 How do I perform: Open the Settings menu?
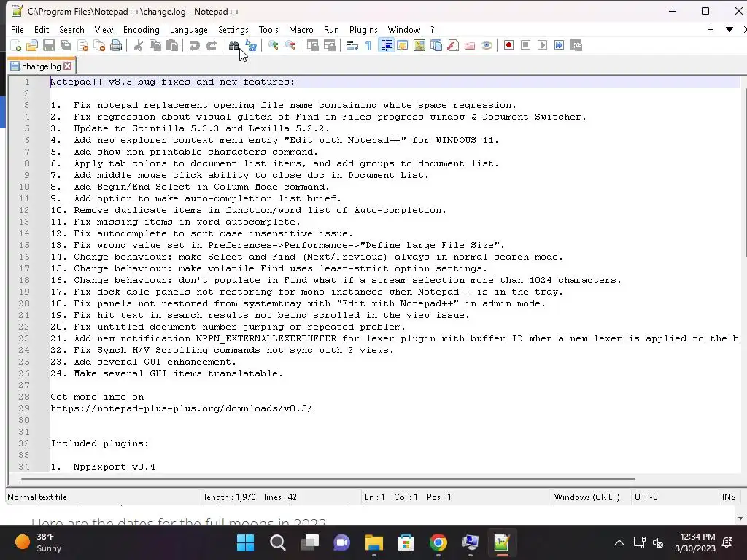pyautogui.click(x=233, y=29)
